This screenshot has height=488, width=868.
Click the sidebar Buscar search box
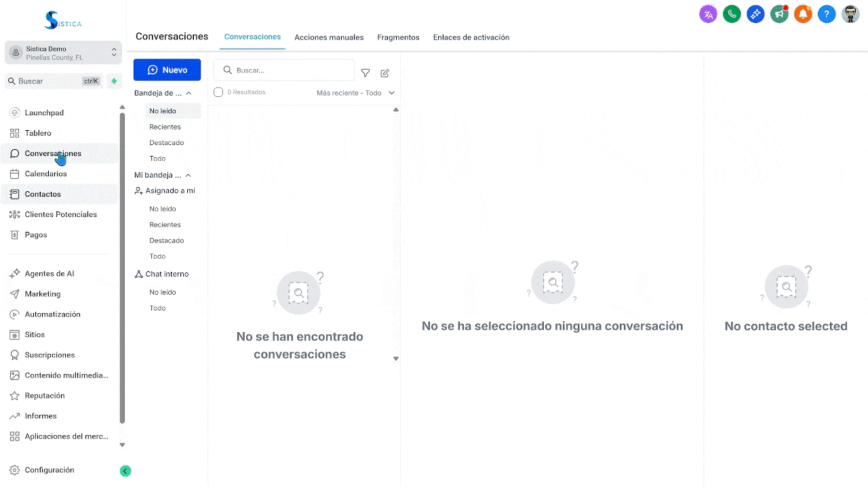(54, 81)
